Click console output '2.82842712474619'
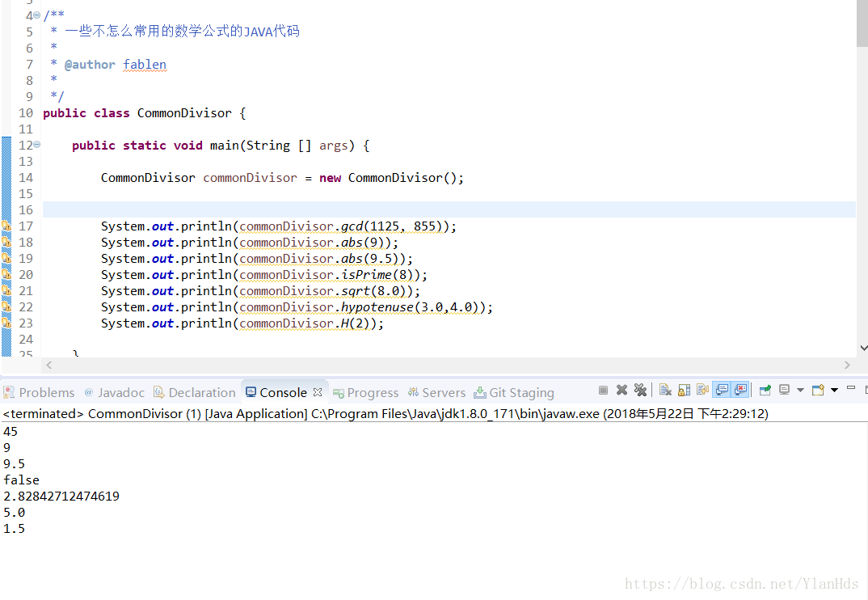Viewport: 868px width, 600px height. pos(61,496)
